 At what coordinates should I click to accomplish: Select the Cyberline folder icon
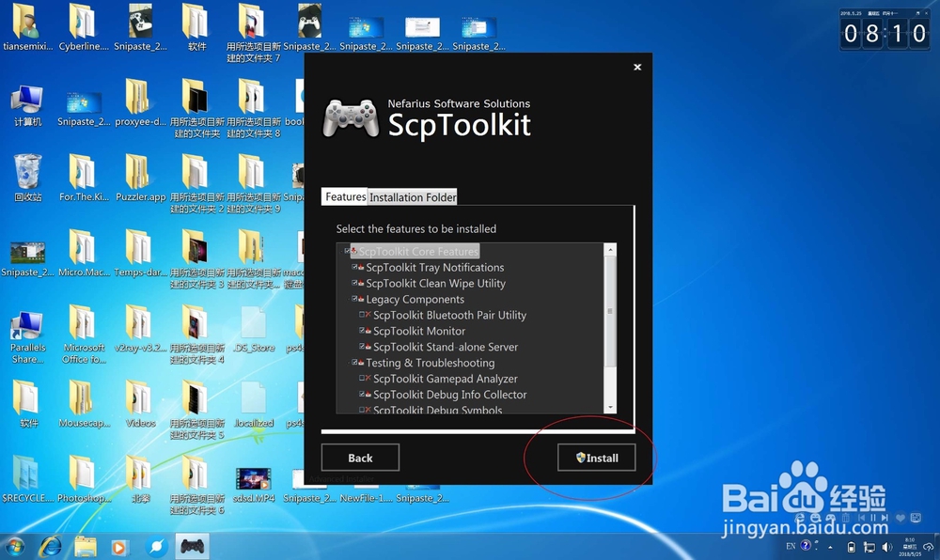(x=84, y=27)
